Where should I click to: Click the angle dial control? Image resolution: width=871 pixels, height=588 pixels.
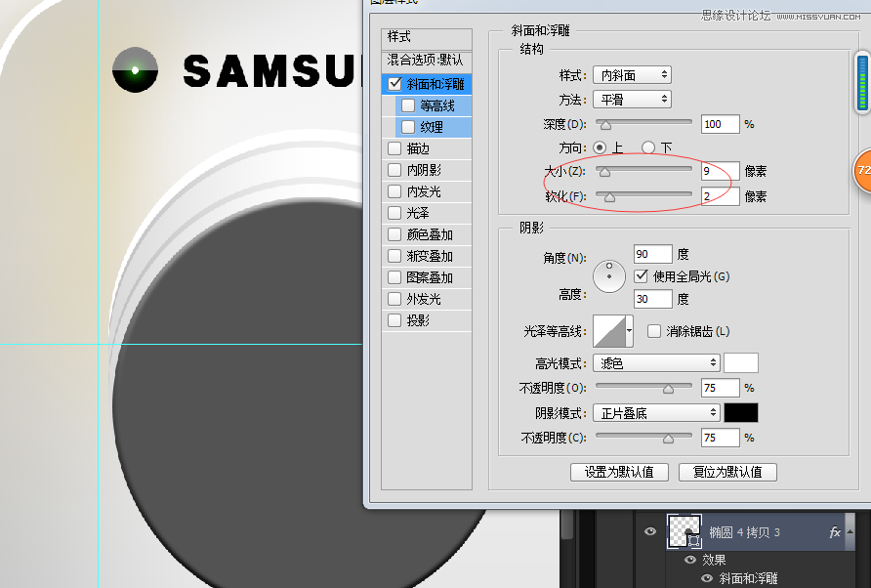pyautogui.click(x=609, y=276)
